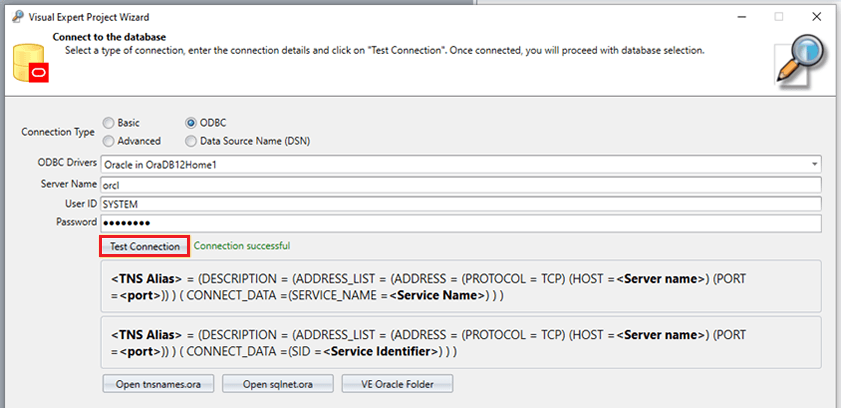Select the ODBC connection type
The image size is (841, 408).
(x=192, y=123)
